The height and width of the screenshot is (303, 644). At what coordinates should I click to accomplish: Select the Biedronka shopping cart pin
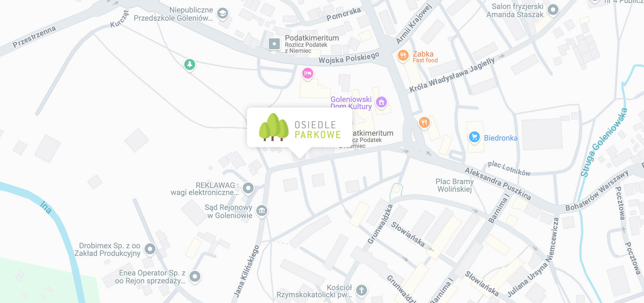click(474, 138)
